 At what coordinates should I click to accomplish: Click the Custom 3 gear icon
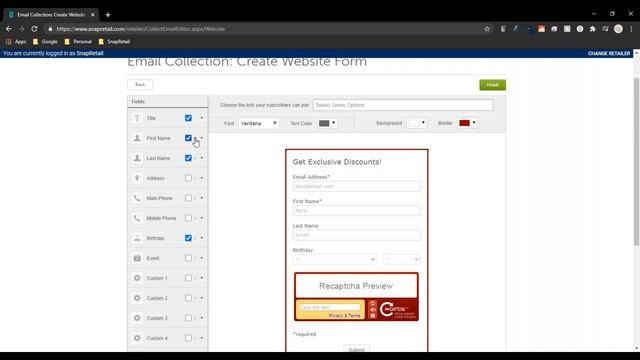pos(137,318)
